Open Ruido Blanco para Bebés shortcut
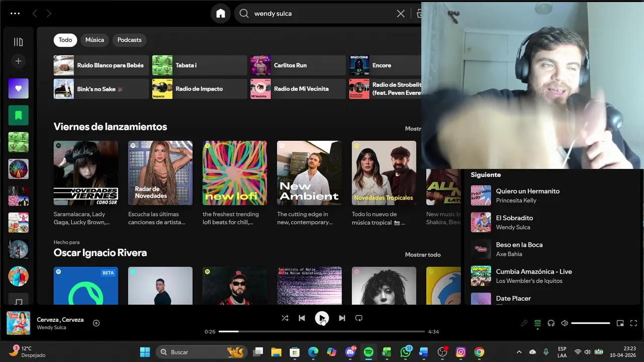 pyautogui.click(x=101, y=65)
